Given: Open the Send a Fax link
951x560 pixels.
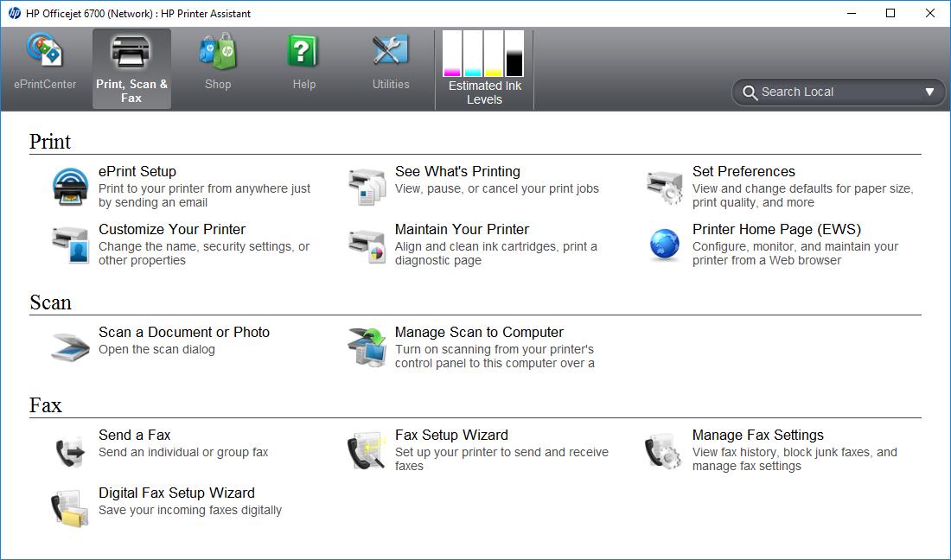Looking at the screenshot, I should 134,436.
